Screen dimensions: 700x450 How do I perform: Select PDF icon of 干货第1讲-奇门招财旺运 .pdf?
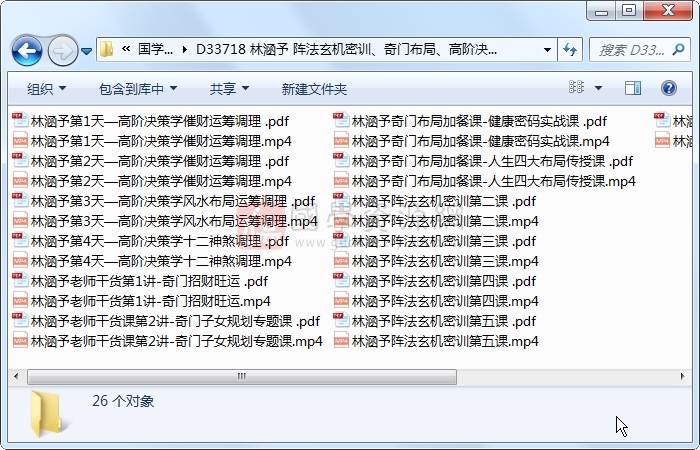click(21, 281)
